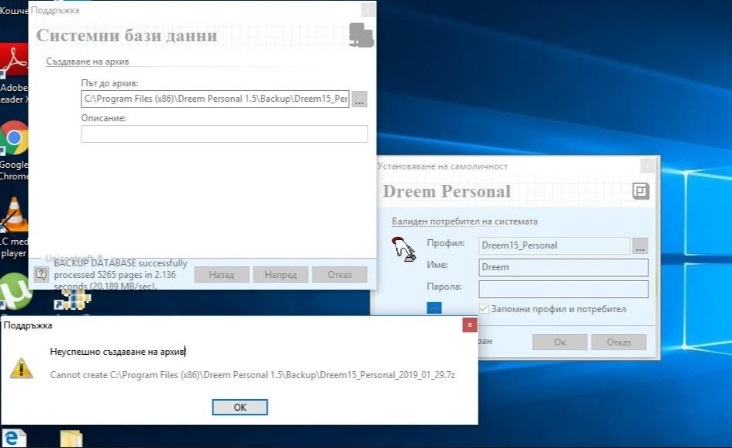Click the Парола password field
This screenshot has height=448, width=732.
tap(563, 289)
